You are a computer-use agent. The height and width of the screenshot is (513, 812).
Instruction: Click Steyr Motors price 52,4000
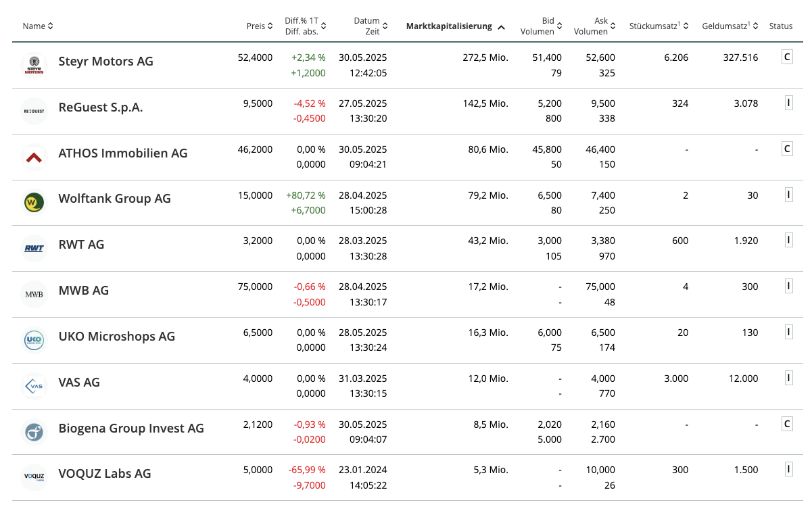[x=255, y=57]
